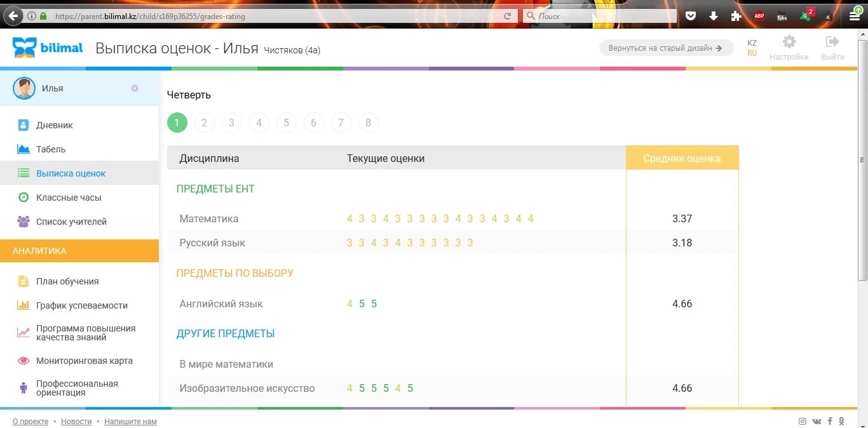Click the site padlock icon in address bar
The image size is (868, 428).
tap(43, 16)
